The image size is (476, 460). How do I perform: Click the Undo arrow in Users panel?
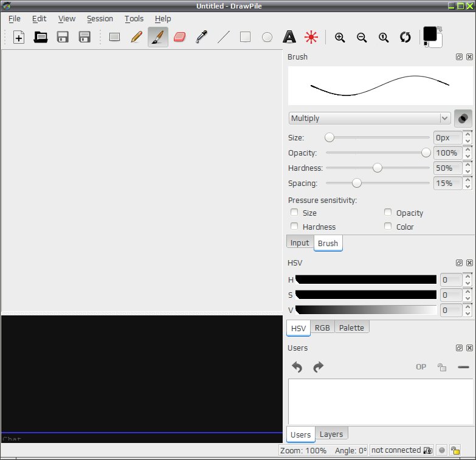point(297,367)
